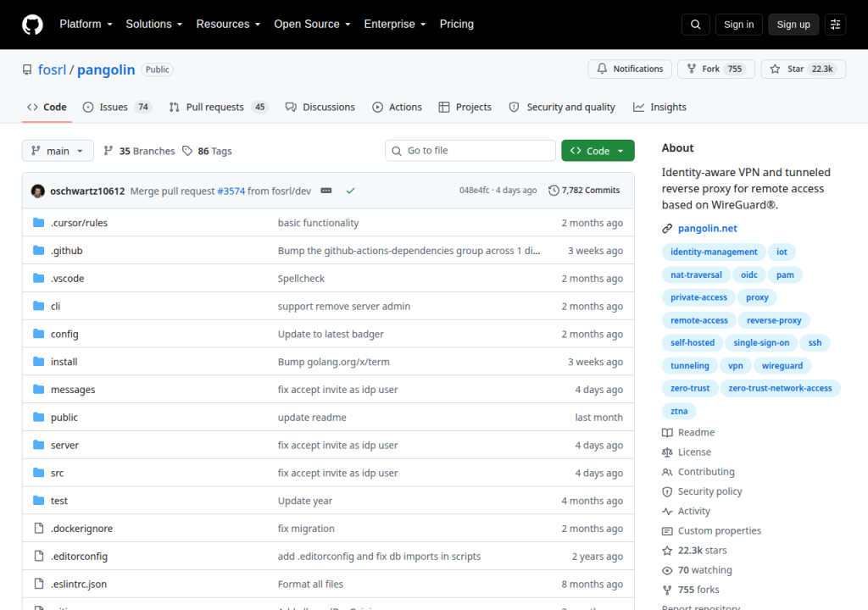Click oschwartz10612's avatar image

click(37, 191)
